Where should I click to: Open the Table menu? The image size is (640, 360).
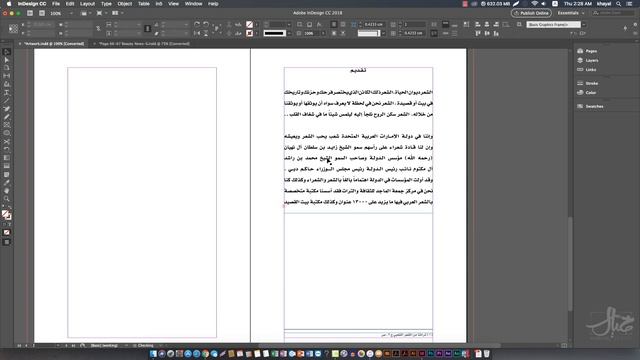(x=144, y=4)
